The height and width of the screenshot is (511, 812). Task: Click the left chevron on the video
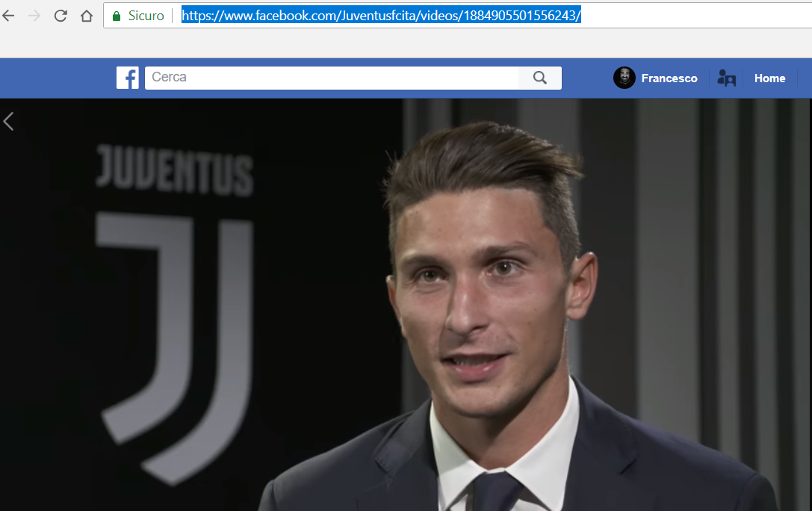click(x=9, y=121)
